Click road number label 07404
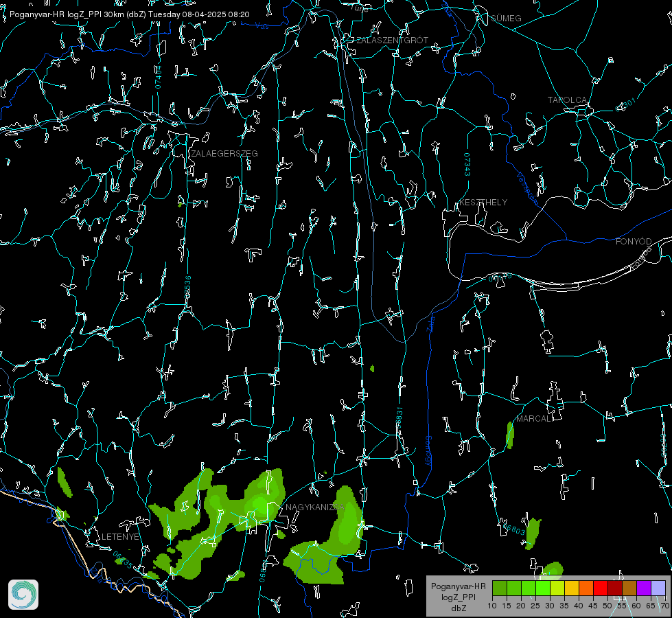Image resolution: width=672 pixels, height=618 pixels. [x=158, y=78]
